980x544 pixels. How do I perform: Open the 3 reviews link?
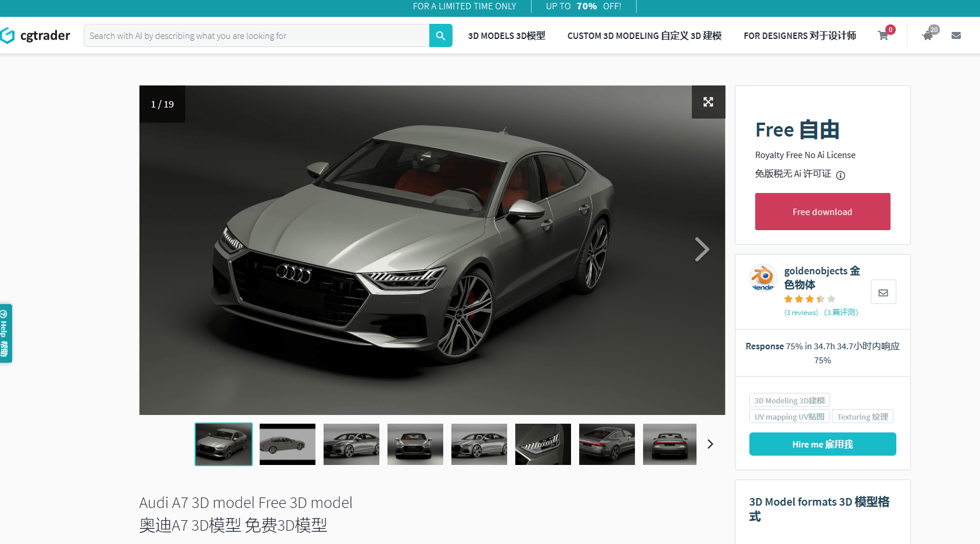coord(800,312)
